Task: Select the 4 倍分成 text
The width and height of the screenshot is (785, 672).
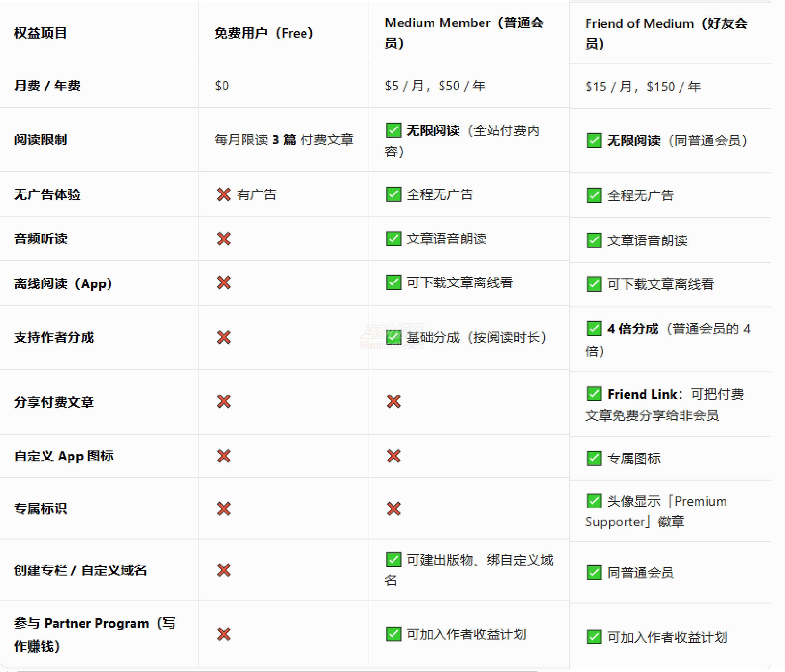Action: [x=633, y=329]
